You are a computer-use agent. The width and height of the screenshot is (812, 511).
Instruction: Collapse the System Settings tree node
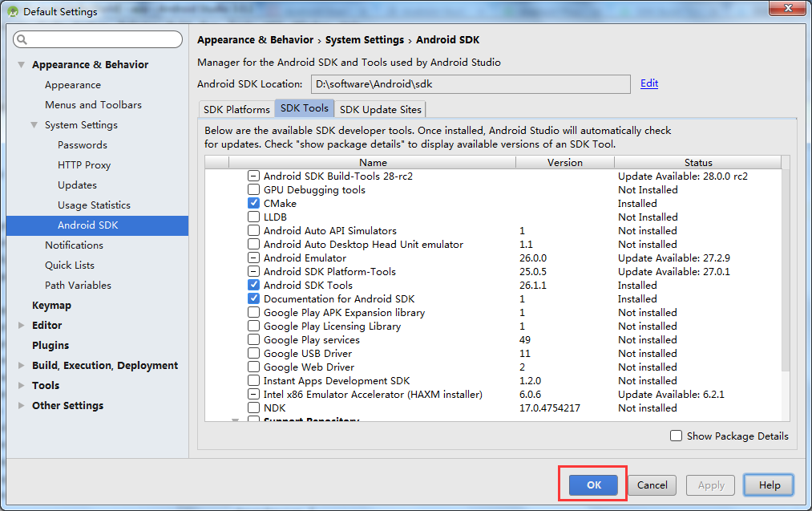coord(34,125)
